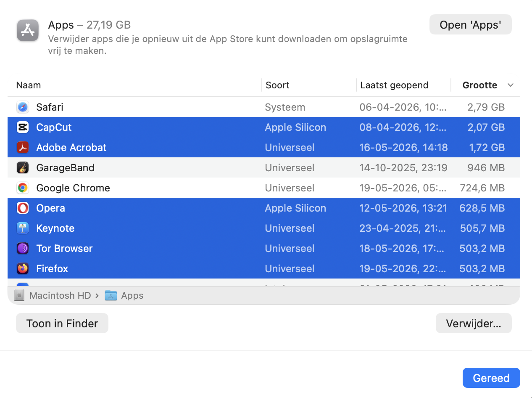Click Adobe Acrobat's size 1,72 GB

click(487, 147)
